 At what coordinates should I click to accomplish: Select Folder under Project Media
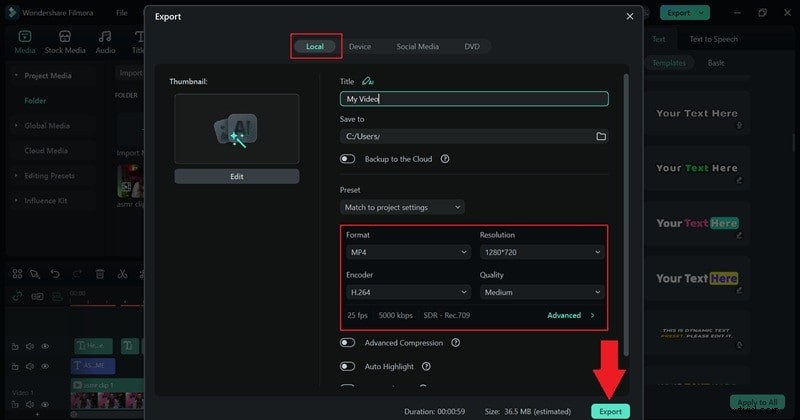pos(35,101)
